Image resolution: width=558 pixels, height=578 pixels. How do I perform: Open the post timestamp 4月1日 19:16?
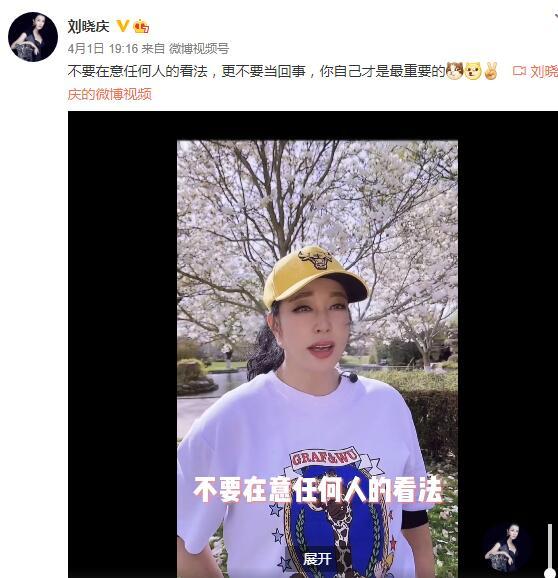pos(103,49)
